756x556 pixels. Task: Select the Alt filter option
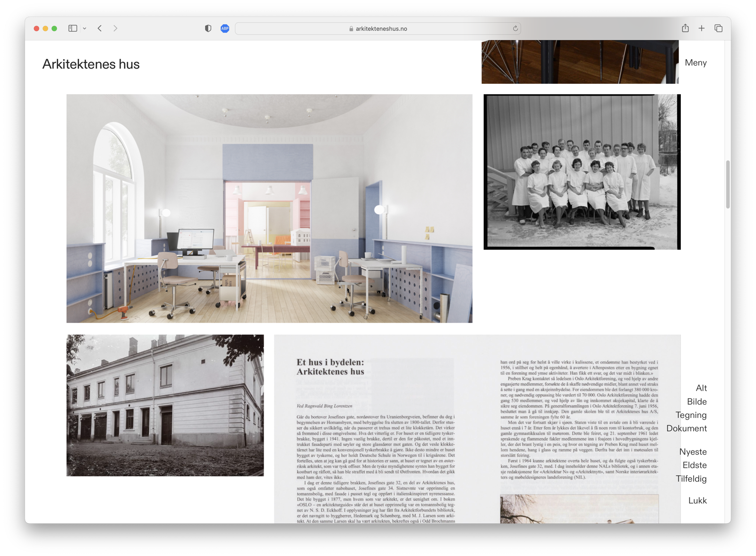701,388
